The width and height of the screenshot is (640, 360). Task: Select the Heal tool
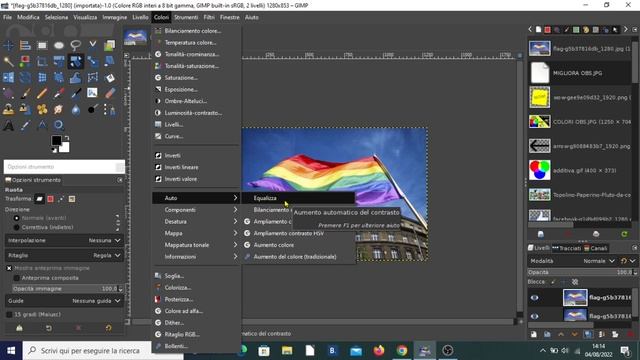[x=42, y=109]
